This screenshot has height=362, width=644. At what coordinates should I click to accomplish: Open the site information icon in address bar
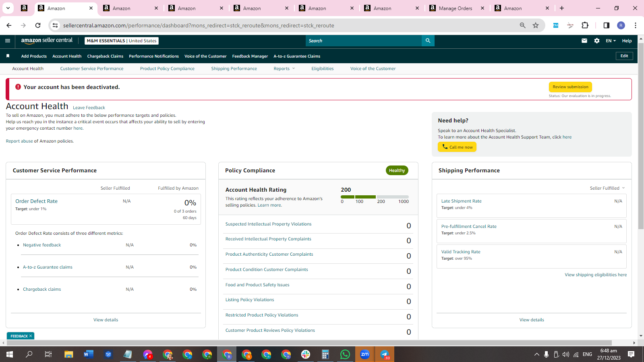tap(55, 25)
